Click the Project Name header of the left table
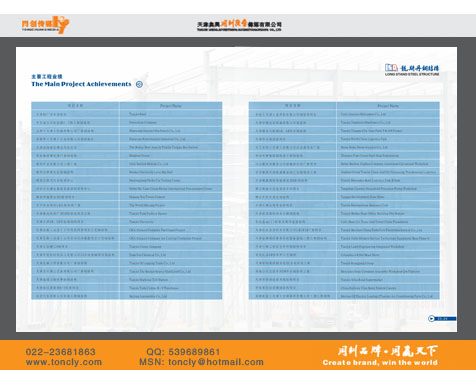The height and width of the screenshot is (370, 476). pos(171,106)
